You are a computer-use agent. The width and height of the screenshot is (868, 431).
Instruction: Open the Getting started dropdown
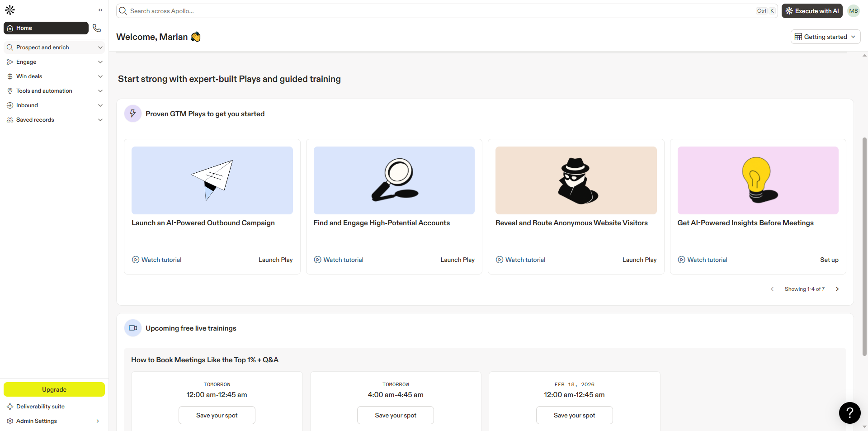click(x=825, y=37)
